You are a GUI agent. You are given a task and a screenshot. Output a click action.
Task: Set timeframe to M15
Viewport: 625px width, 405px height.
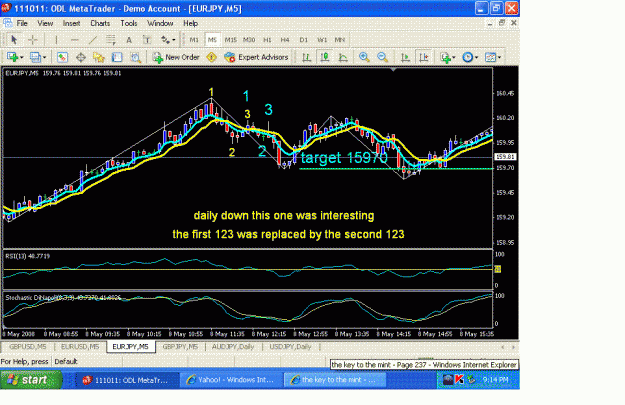tap(230, 39)
